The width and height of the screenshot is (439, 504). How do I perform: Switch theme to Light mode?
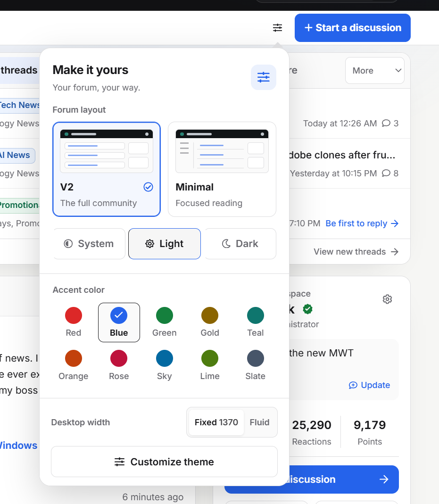tap(165, 244)
